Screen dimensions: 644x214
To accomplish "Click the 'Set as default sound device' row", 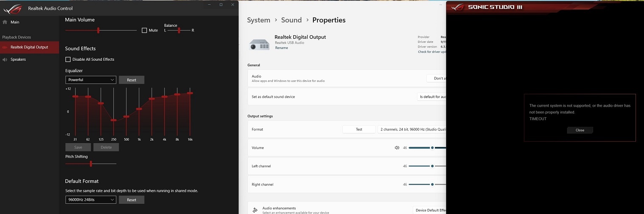I will point(347,97).
